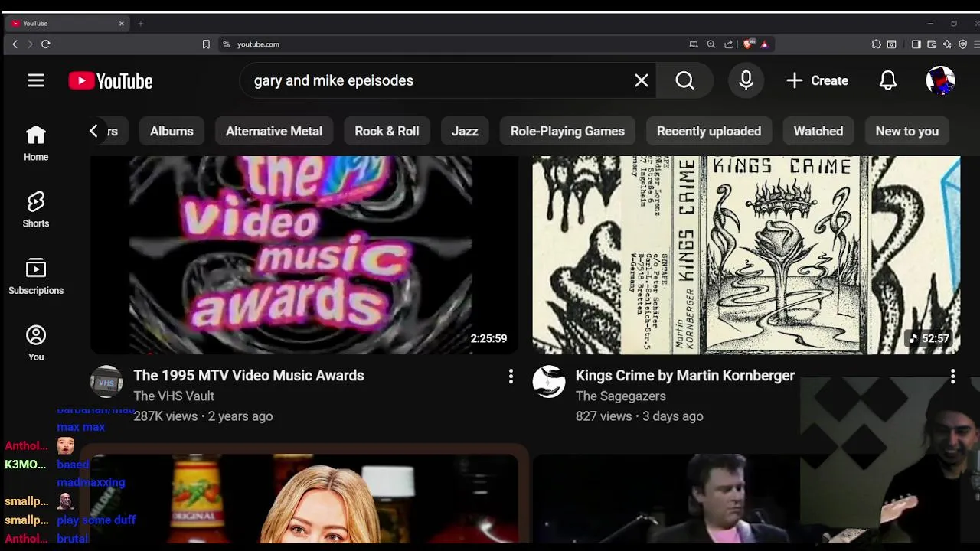
Task: Open the Kings Crime by Martin Kornberger title
Action: 685,375
